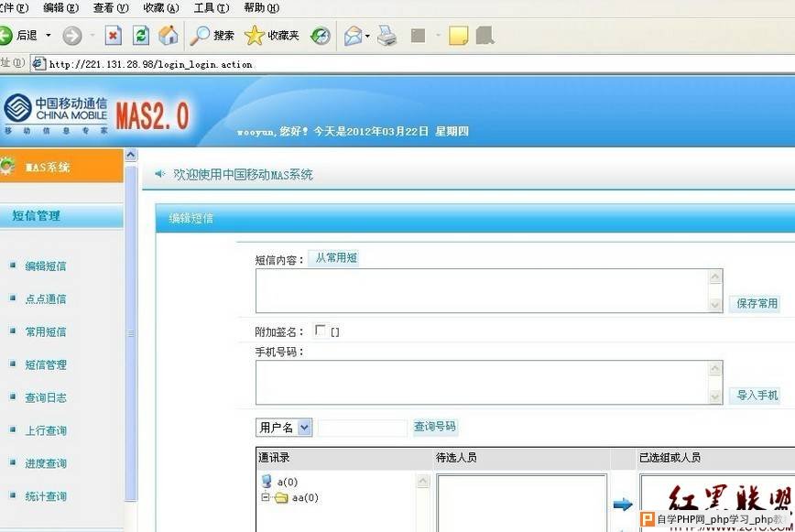This screenshot has width=795, height=532.
Task: Print the page with printer icon
Action: 387,36
